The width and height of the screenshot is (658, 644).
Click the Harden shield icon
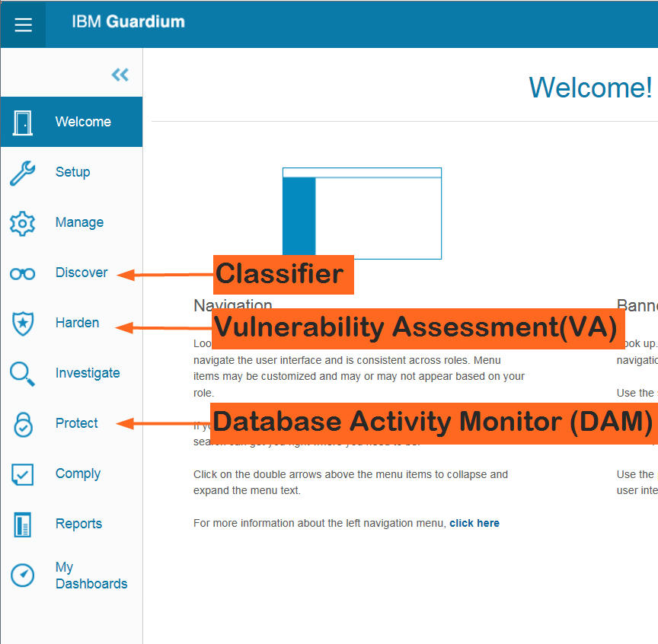(23, 324)
